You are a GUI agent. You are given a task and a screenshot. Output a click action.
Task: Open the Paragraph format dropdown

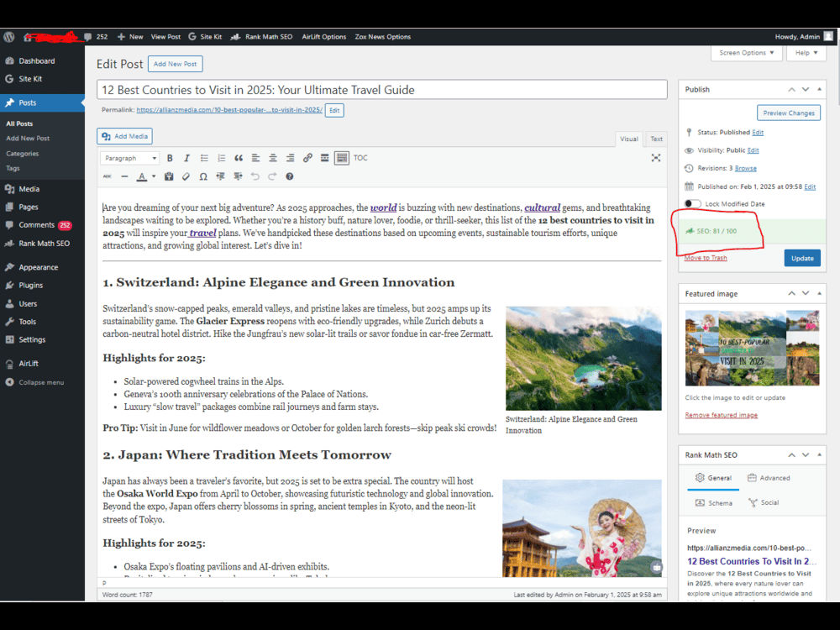point(130,158)
